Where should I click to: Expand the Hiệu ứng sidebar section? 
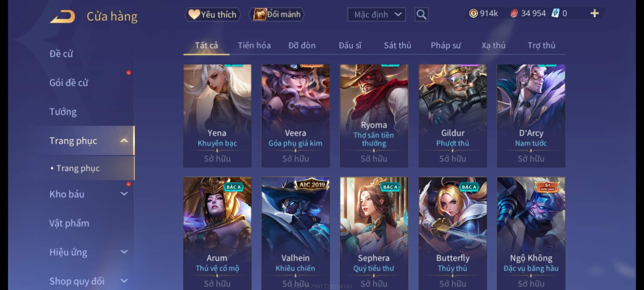(x=124, y=252)
